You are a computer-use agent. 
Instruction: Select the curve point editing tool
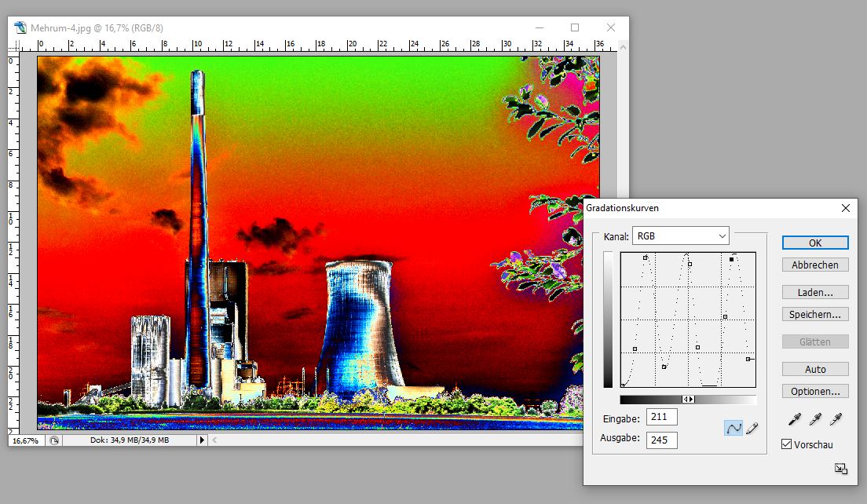733,428
